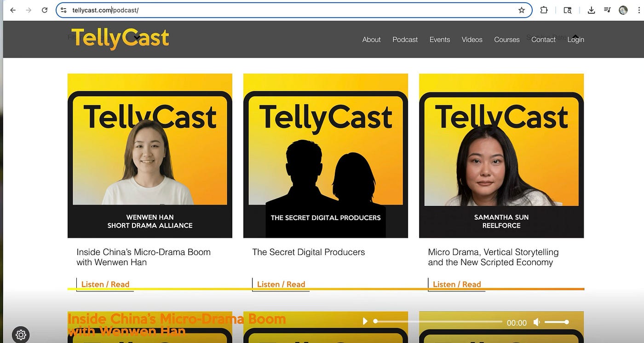The height and width of the screenshot is (343, 644).
Task: Open the Samantha Sun Reelforce cover image
Action: (x=501, y=156)
